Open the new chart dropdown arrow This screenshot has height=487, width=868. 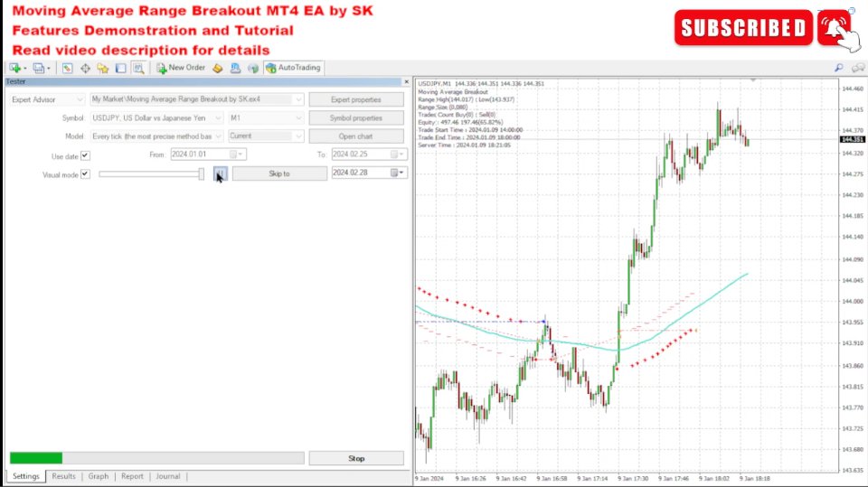pos(25,68)
